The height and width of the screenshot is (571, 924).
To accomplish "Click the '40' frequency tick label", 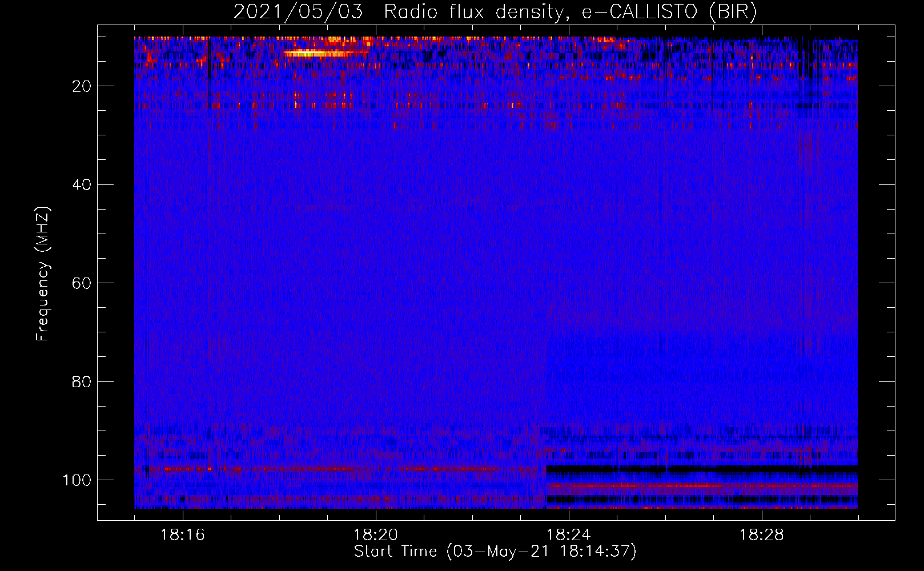I will tap(82, 185).
